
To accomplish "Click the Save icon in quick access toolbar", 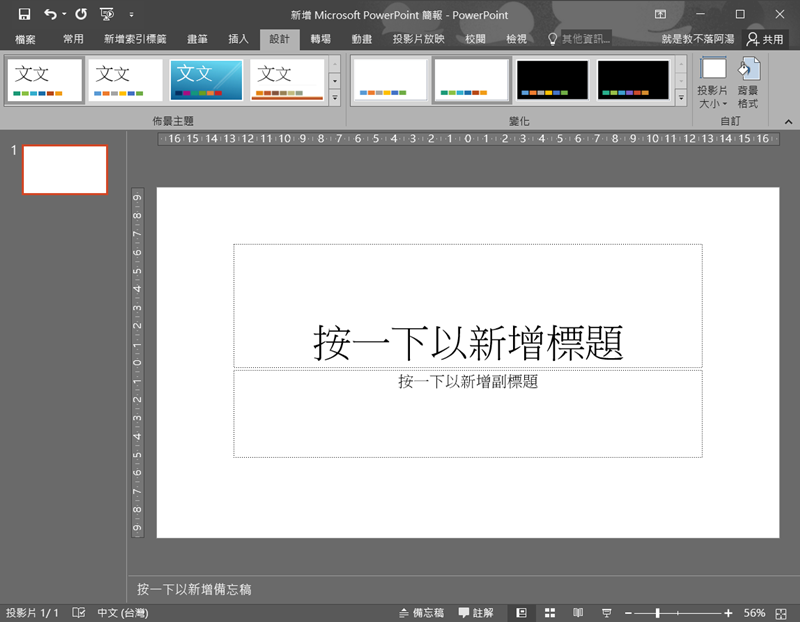I will point(25,15).
